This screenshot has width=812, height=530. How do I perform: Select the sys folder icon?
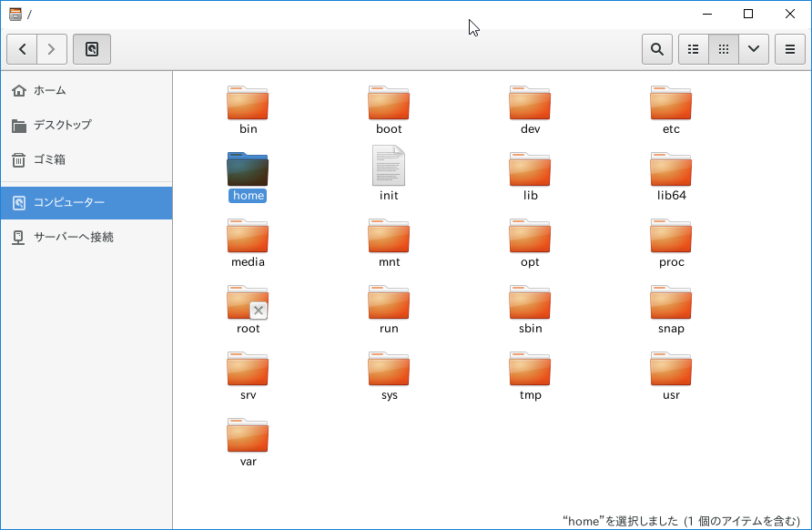click(389, 369)
